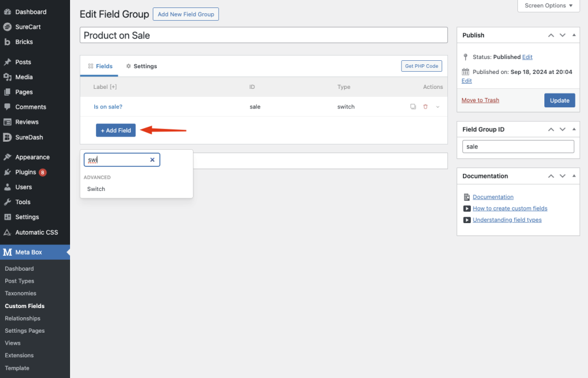This screenshot has height=378, width=588.
Task: Switch to the Settings tab
Action: (141, 67)
